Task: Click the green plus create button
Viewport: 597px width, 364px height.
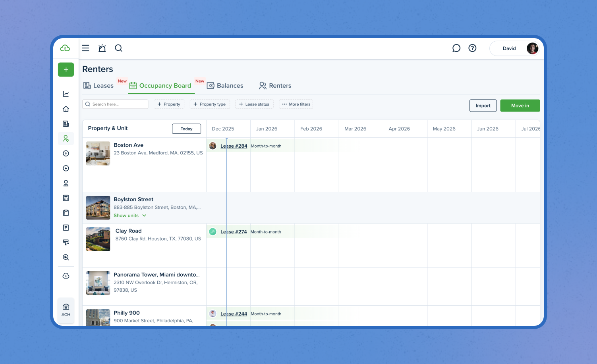Action: point(66,69)
